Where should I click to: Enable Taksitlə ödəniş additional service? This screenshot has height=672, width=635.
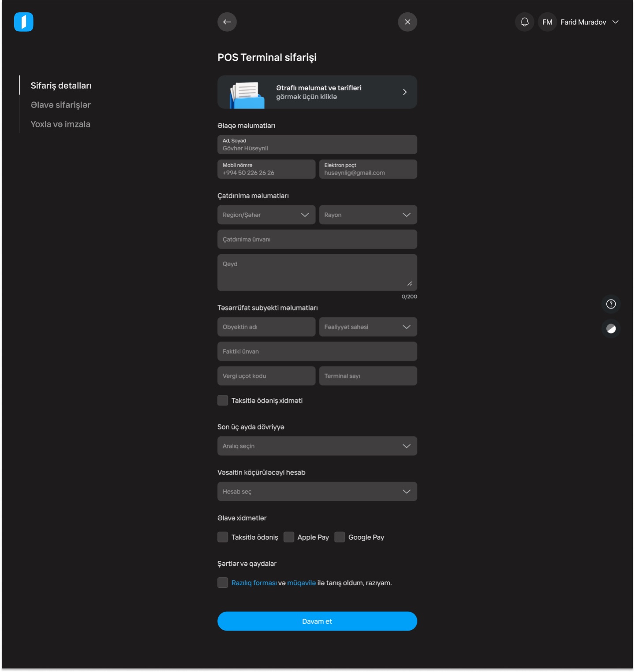pos(223,537)
